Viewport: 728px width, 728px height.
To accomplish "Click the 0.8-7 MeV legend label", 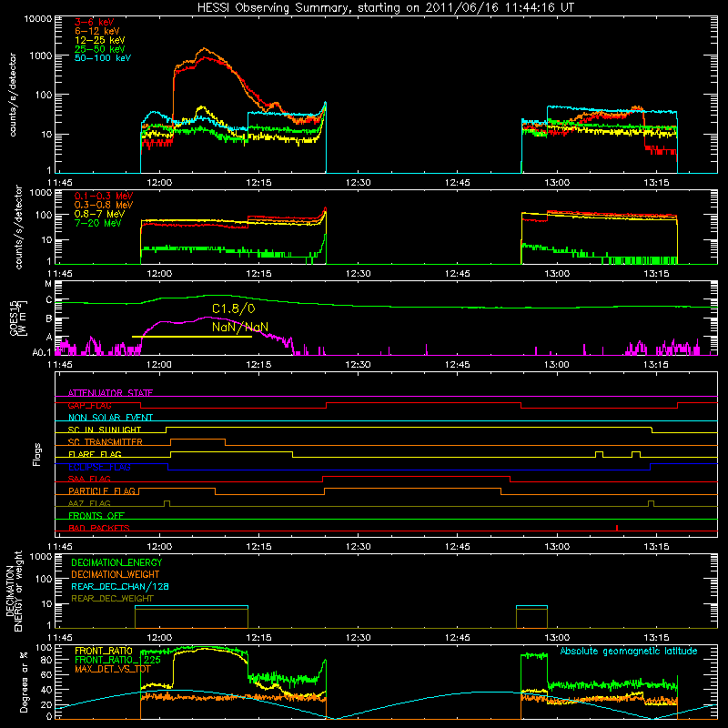I will click(99, 214).
